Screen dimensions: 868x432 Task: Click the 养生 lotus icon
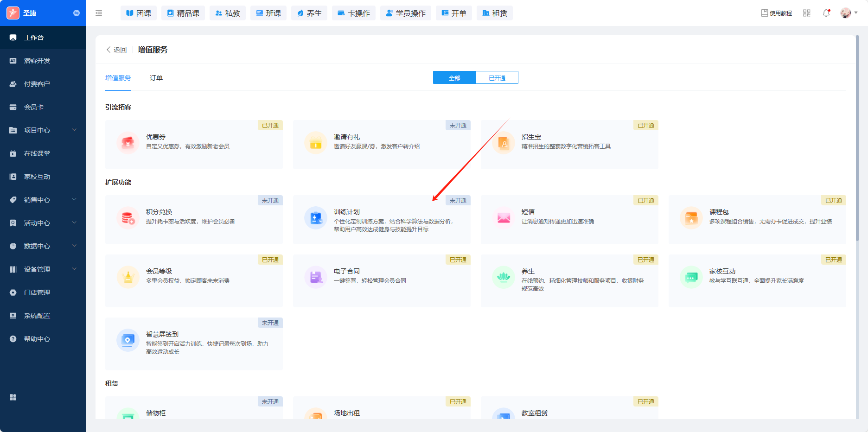pyautogui.click(x=504, y=277)
